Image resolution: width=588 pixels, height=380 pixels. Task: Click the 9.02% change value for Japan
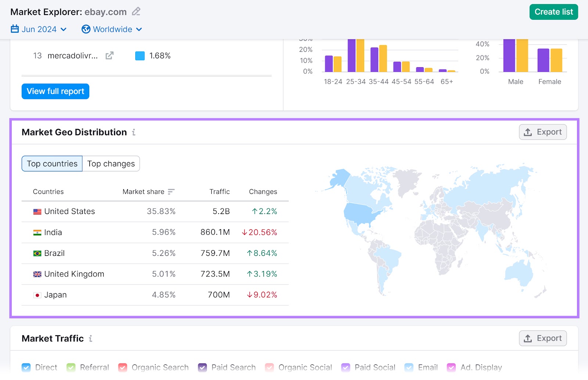click(262, 295)
